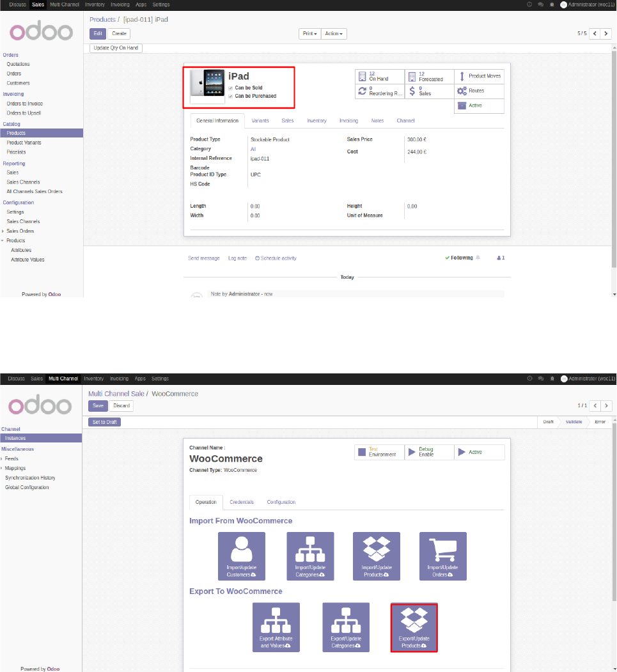Click category link 'All' in product form
This screenshot has height=672, width=617.
tap(253, 149)
